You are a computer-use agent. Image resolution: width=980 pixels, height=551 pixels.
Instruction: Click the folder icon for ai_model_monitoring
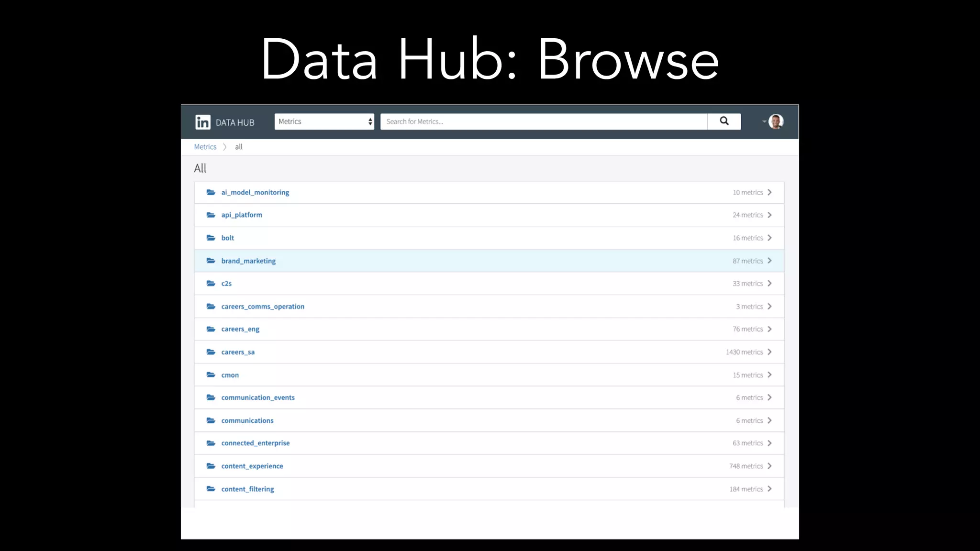coord(211,192)
